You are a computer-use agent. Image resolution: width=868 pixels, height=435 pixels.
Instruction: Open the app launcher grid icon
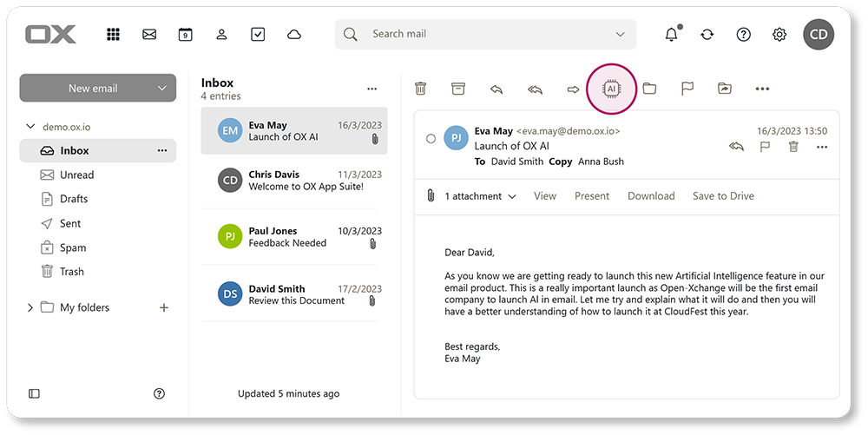[x=113, y=35]
